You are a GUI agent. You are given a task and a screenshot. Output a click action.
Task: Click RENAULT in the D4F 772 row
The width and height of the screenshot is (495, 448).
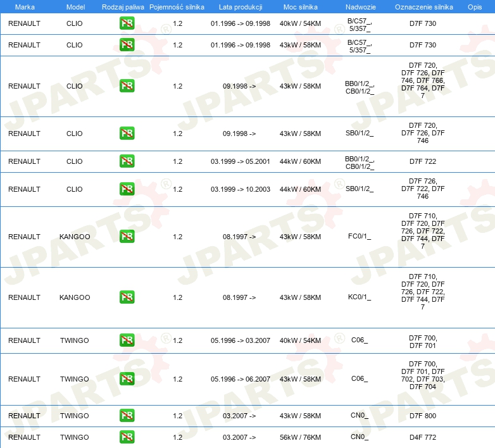tap(24, 437)
